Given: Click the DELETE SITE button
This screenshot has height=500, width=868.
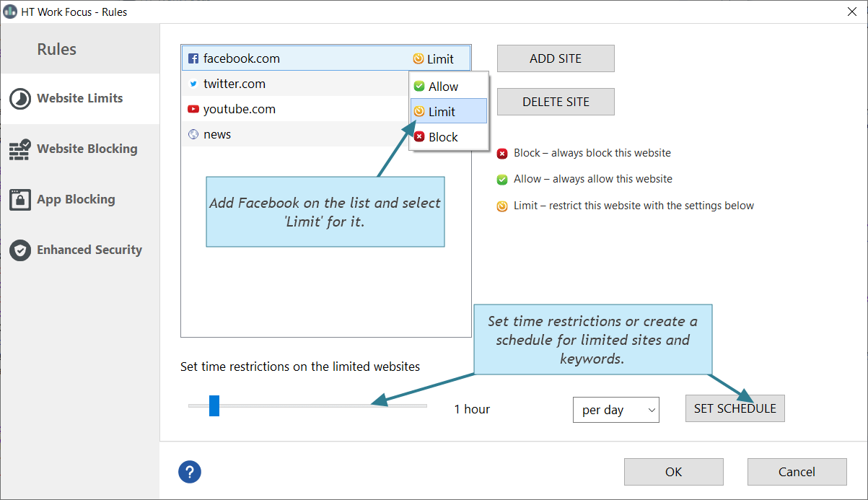Looking at the screenshot, I should pos(556,102).
